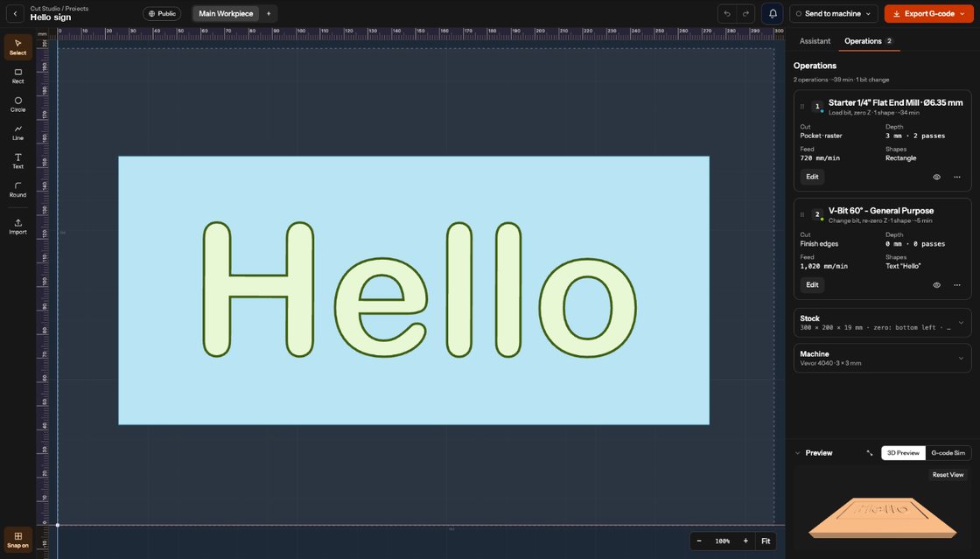The height and width of the screenshot is (559, 980).
Task: Go back with the arrow button
Action: click(15, 13)
